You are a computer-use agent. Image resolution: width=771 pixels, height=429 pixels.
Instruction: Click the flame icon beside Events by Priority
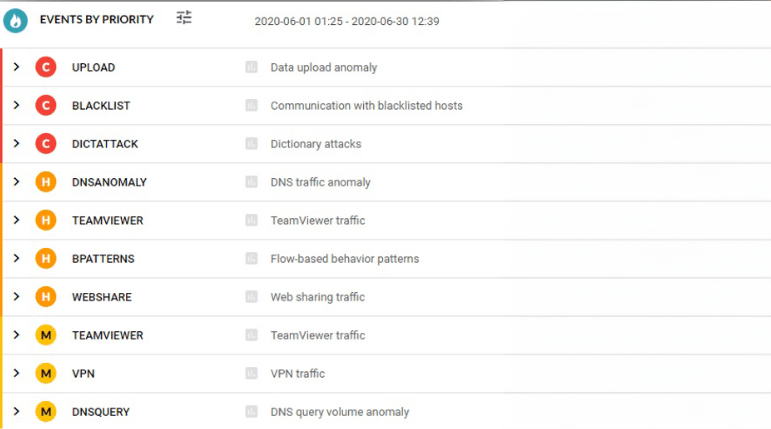click(x=15, y=20)
